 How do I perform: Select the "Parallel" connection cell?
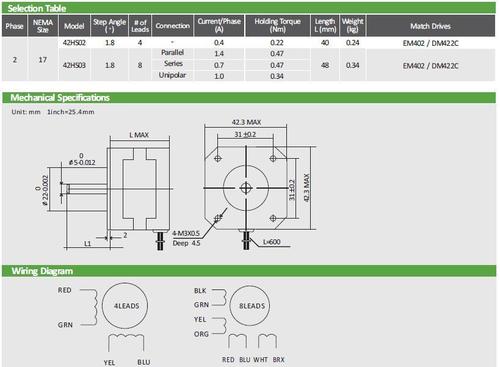click(172, 53)
